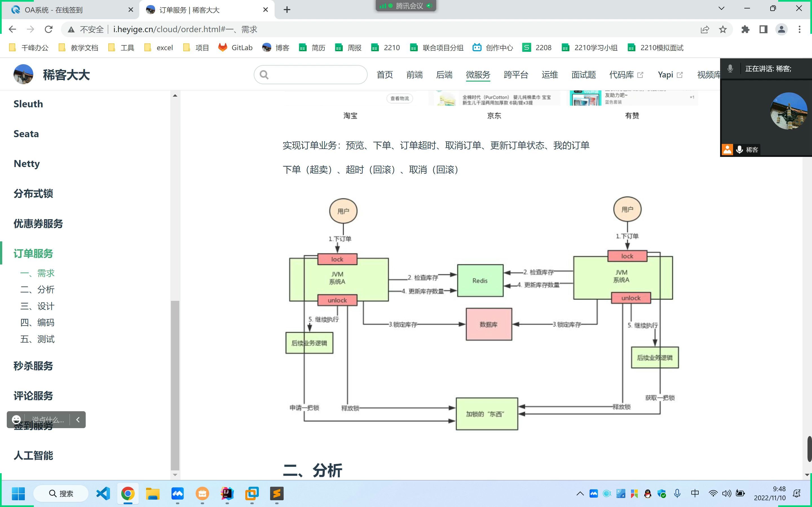Open the 后端 navigation menu item
Screen dimensions: 812x507
444,74
